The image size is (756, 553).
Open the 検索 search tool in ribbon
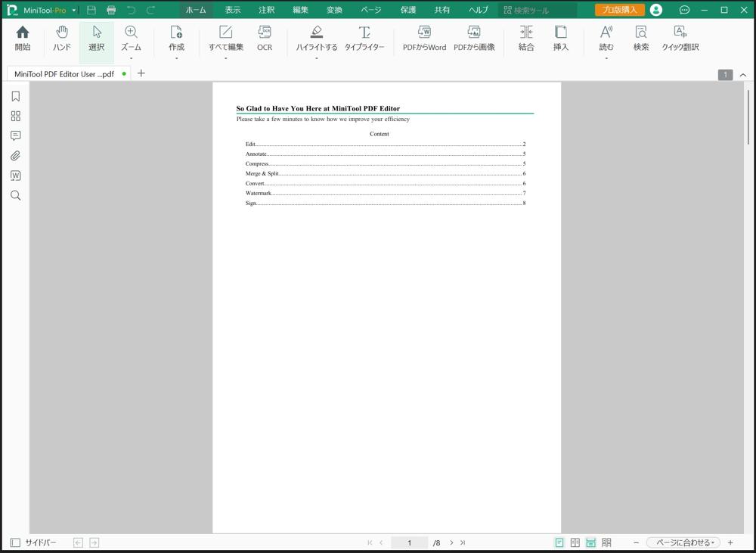click(x=641, y=39)
